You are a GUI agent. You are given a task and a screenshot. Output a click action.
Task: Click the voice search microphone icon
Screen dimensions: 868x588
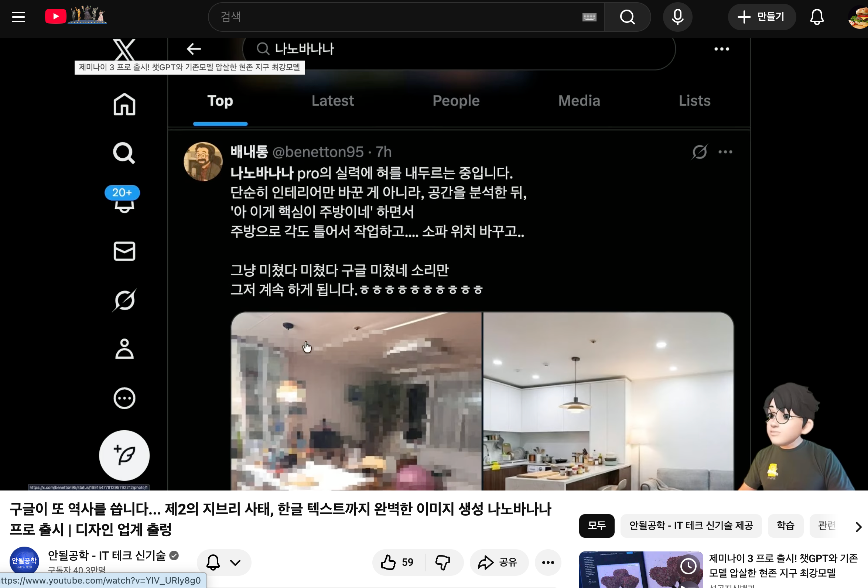pyautogui.click(x=677, y=17)
